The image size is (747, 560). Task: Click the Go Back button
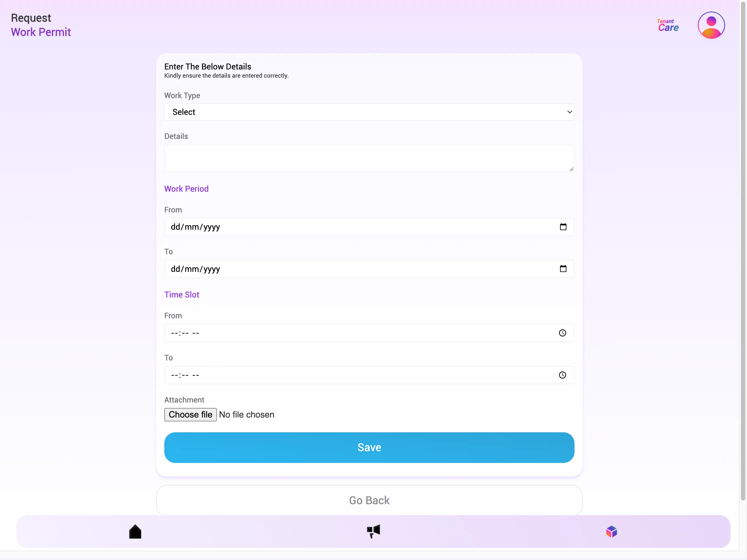(x=369, y=500)
